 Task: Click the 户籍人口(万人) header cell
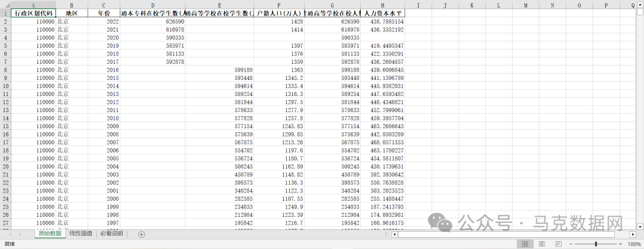click(279, 13)
